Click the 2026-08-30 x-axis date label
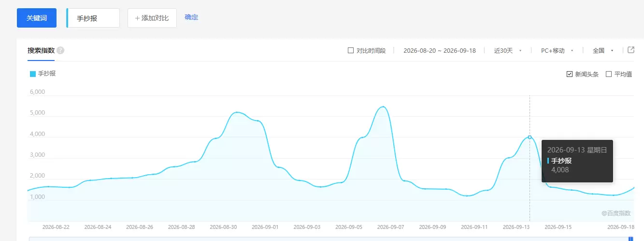644x241 pixels. tap(223, 226)
